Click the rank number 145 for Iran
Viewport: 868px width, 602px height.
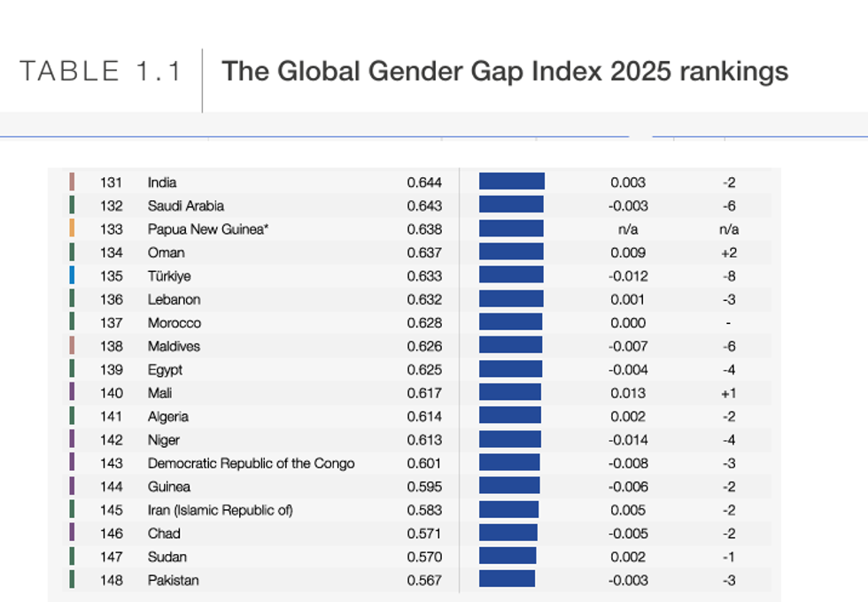pos(112,510)
